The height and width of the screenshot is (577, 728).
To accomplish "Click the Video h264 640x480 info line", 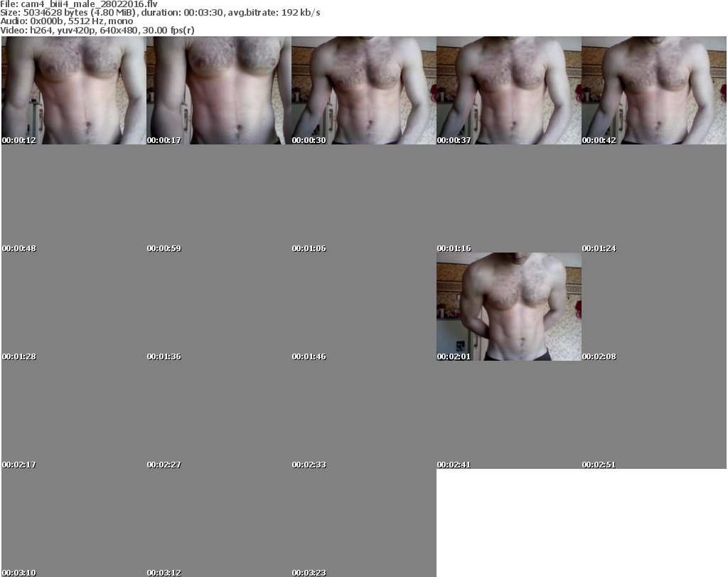I will [x=97, y=30].
